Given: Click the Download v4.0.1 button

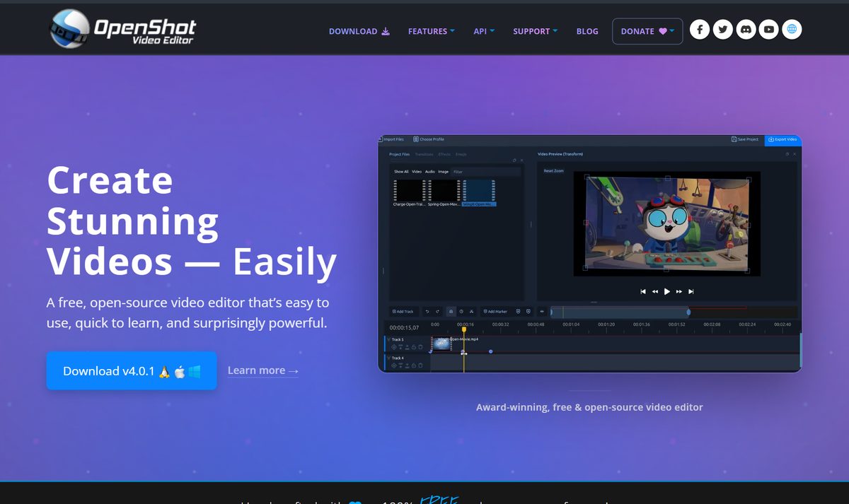Looking at the screenshot, I should coord(132,370).
